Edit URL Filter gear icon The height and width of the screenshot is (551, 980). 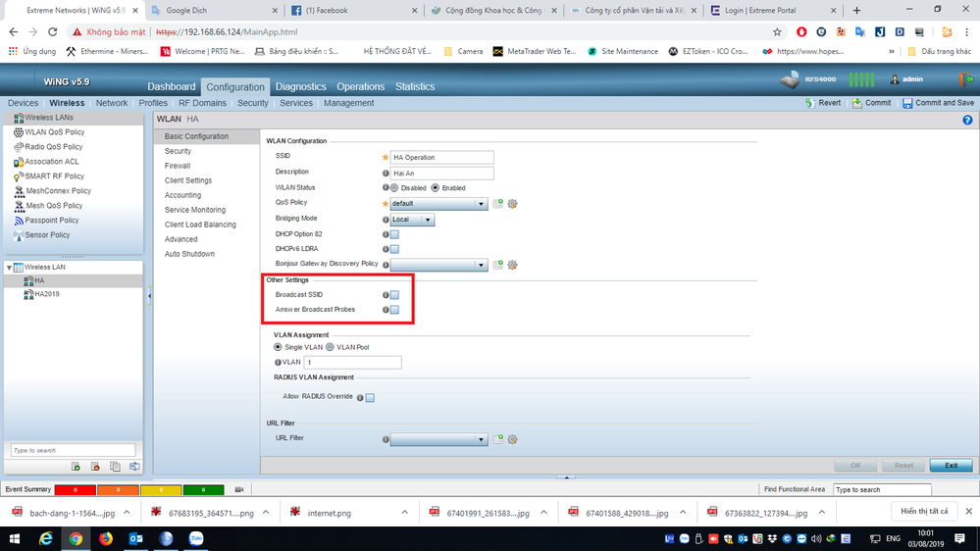512,440
